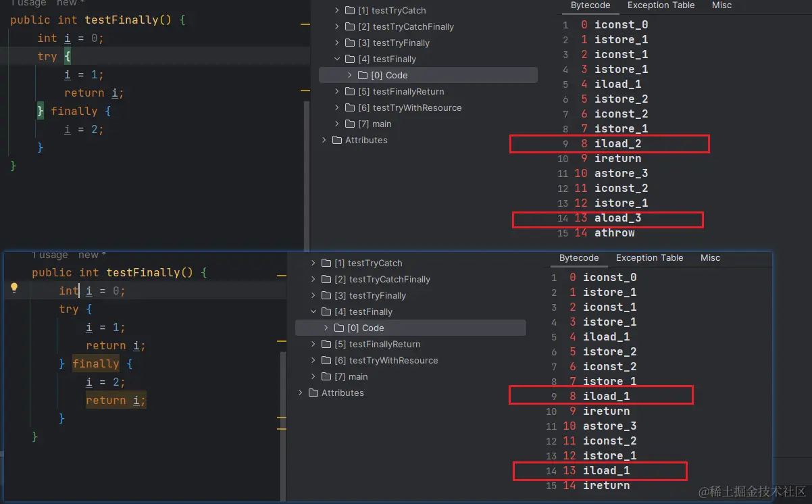Image resolution: width=812 pixels, height=504 pixels.
Task: Expand [6] testTryWithResource chevron in upper tree
Action: tap(337, 108)
